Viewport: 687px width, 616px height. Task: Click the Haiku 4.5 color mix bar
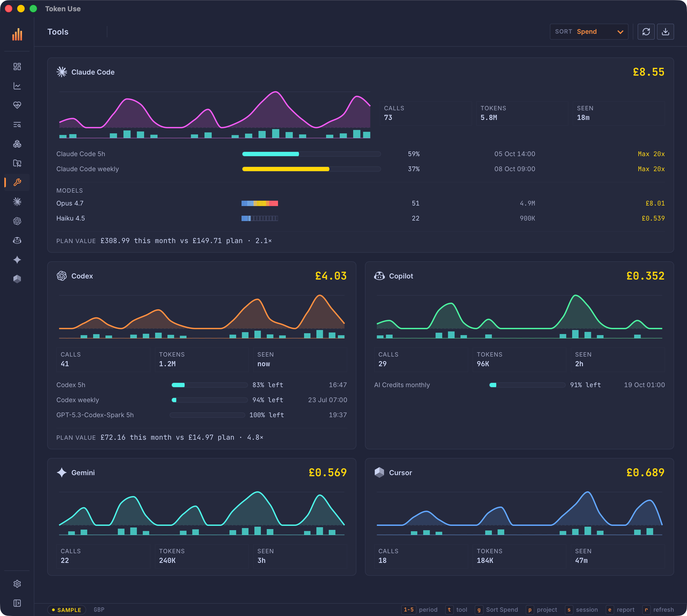pyautogui.click(x=260, y=218)
